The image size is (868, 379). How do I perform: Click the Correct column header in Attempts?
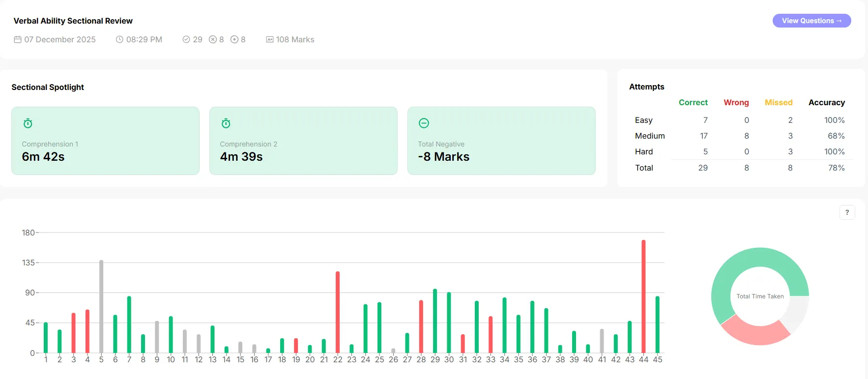coord(693,102)
